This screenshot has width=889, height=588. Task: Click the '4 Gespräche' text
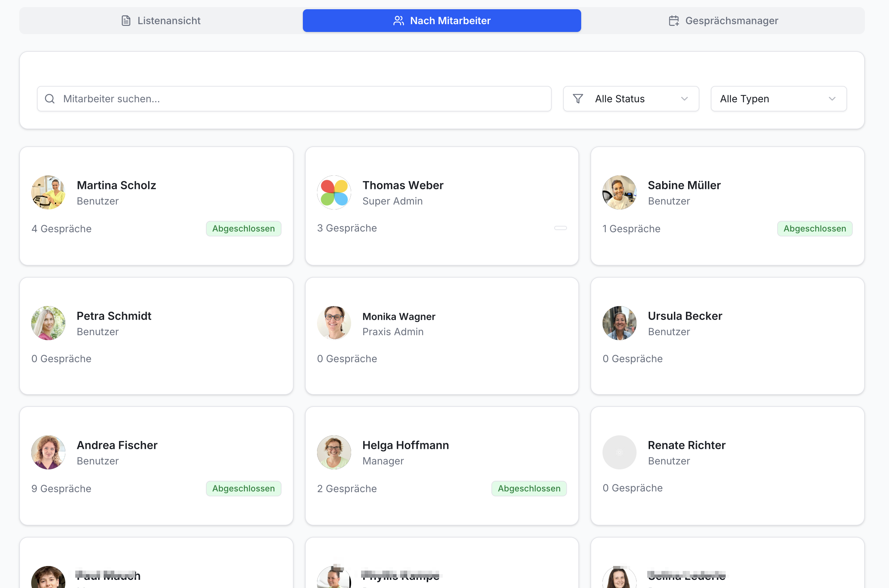tap(61, 229)
